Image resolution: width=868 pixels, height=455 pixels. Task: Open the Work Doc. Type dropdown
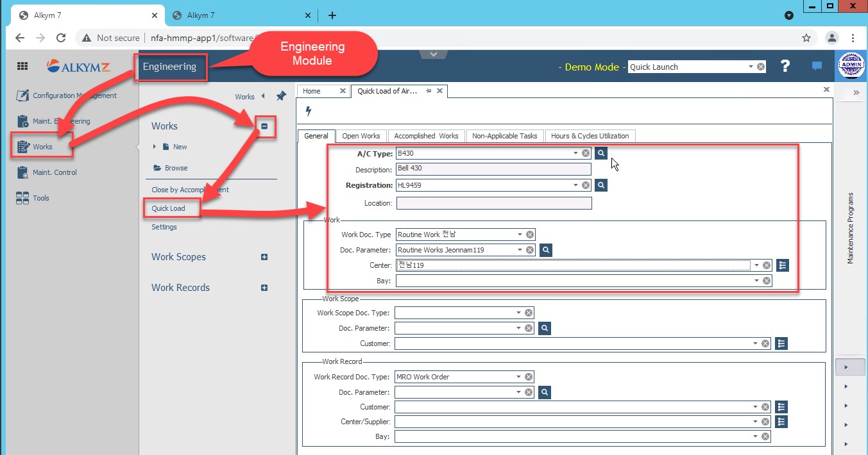pos(520,235)
